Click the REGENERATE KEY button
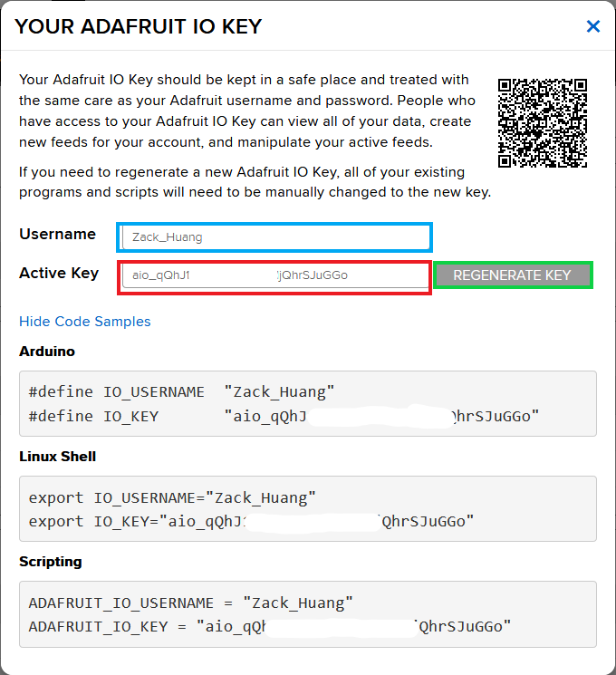This screenshot has height=675, width=616. click(x=512, y=275)
